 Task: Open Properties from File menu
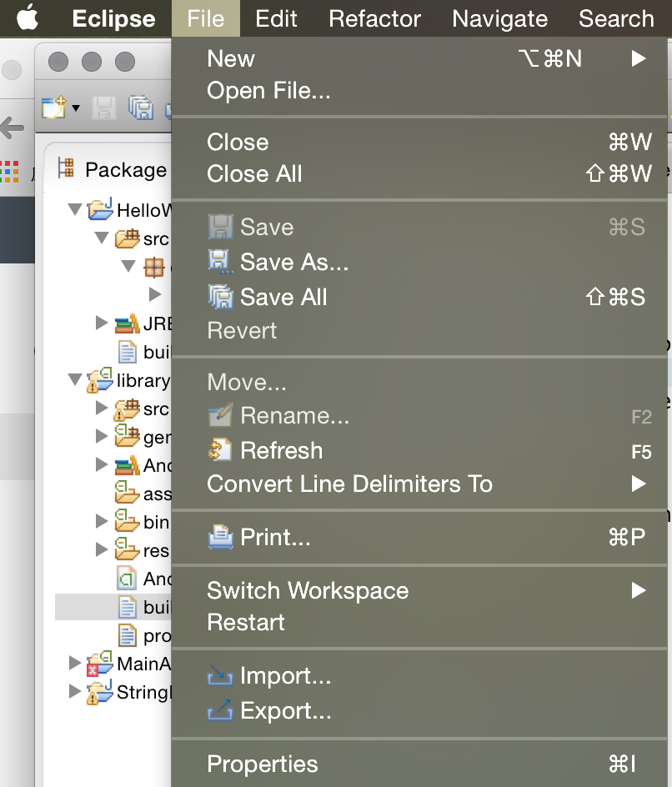point(419,764)
